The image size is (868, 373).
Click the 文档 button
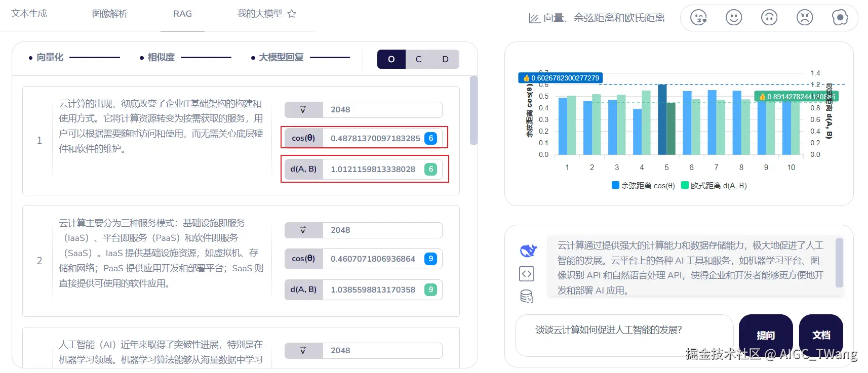821,335
